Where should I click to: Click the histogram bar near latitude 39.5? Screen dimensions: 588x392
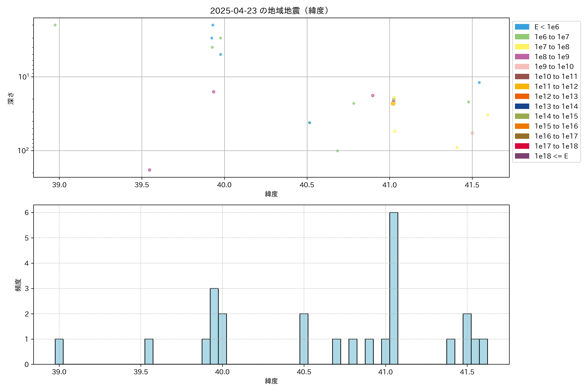pos(149,351)
